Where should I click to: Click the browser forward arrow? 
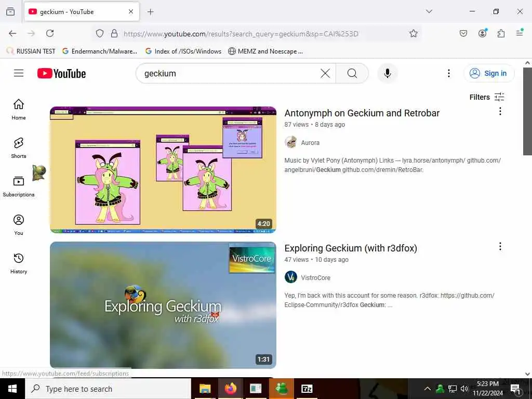(x=31, y=33)
